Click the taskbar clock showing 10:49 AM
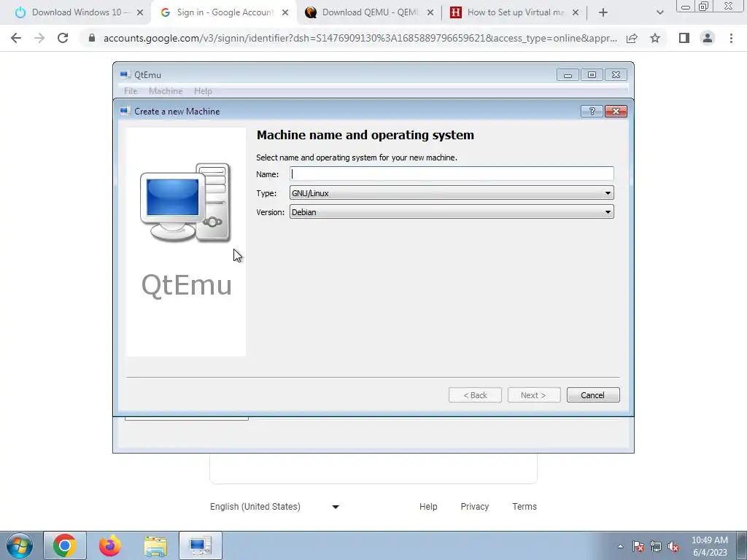Screen dimensions: 747x560 click(x=709, y=546)
